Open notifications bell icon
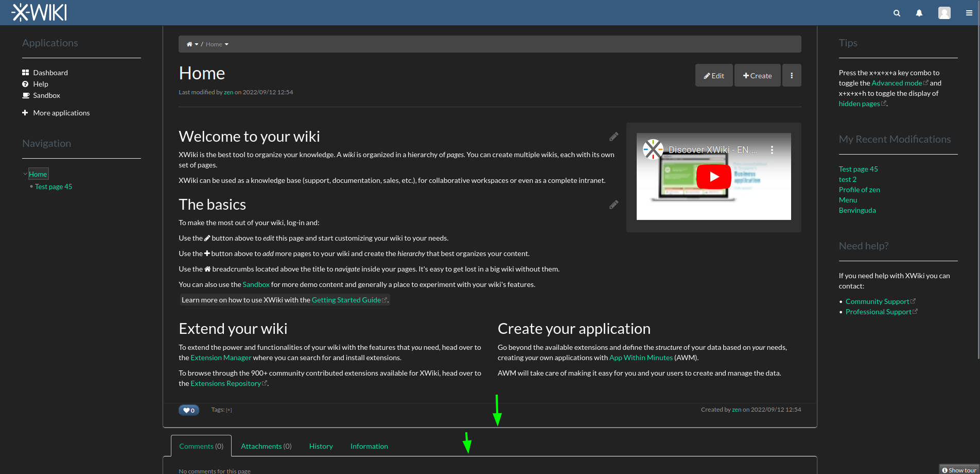The width and height of the screenshot is (980, 474). click(919, 13)
